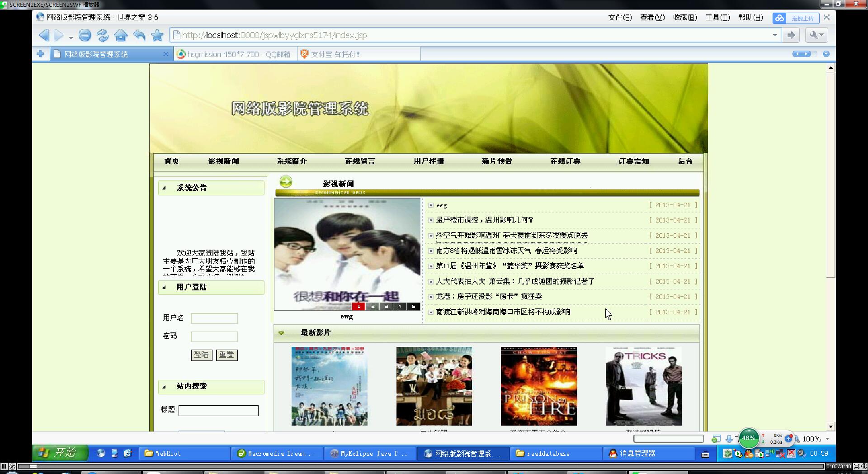Open the wrench tools menu
The width and height of the screenshot is (868, 474).
point(816,35)
